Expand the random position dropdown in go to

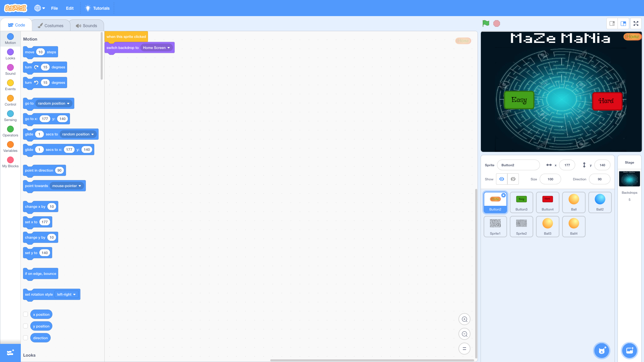pos(53,103)
